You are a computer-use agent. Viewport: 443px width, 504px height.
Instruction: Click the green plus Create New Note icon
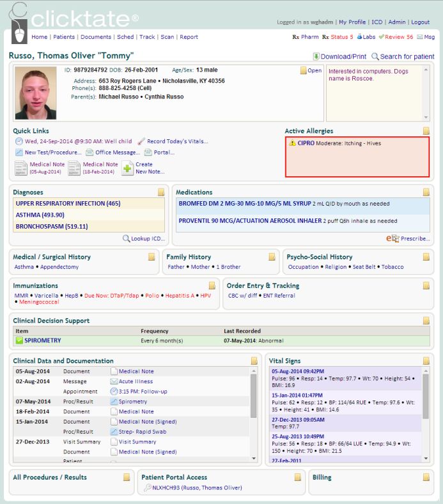[127, 168]
